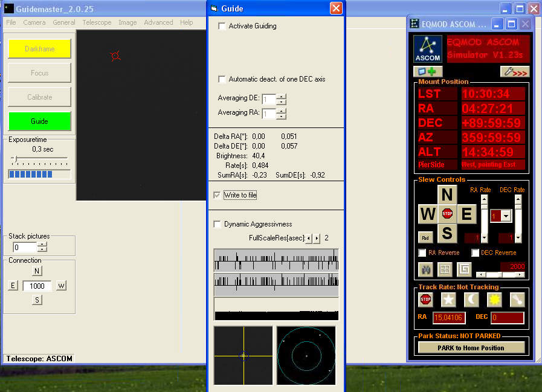
Task: Enable the Activate Guiding checkbox
Action: coord(222,26)
